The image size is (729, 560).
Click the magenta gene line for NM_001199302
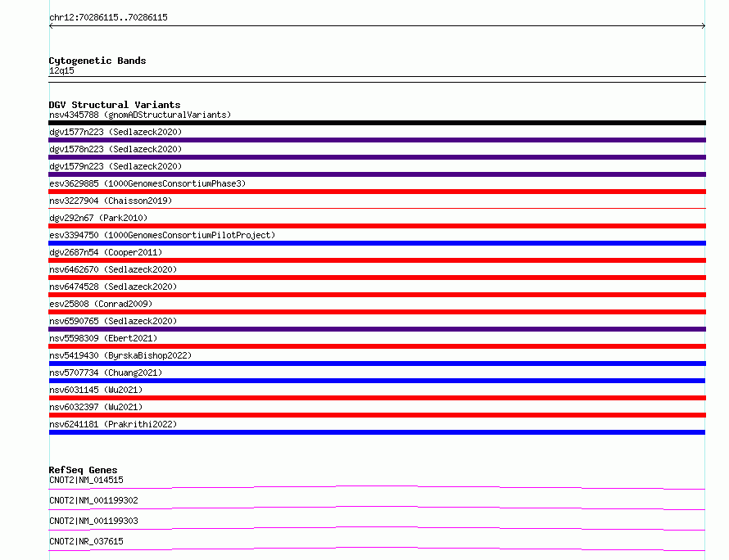point(377,508)
